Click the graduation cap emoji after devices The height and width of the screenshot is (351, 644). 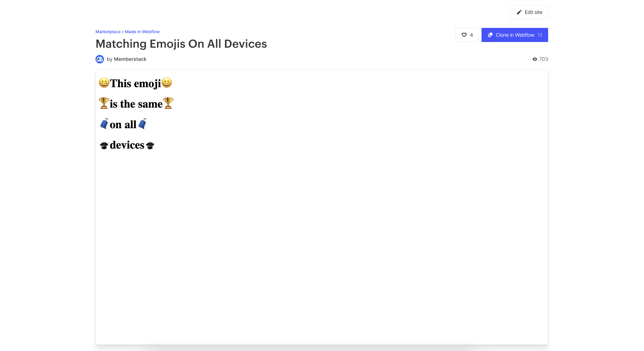150,145
